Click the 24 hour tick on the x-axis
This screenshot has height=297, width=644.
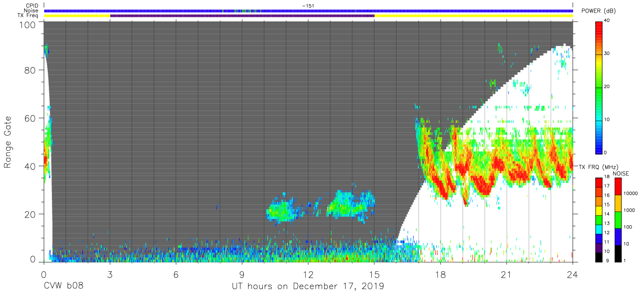[x=573, y=274]
